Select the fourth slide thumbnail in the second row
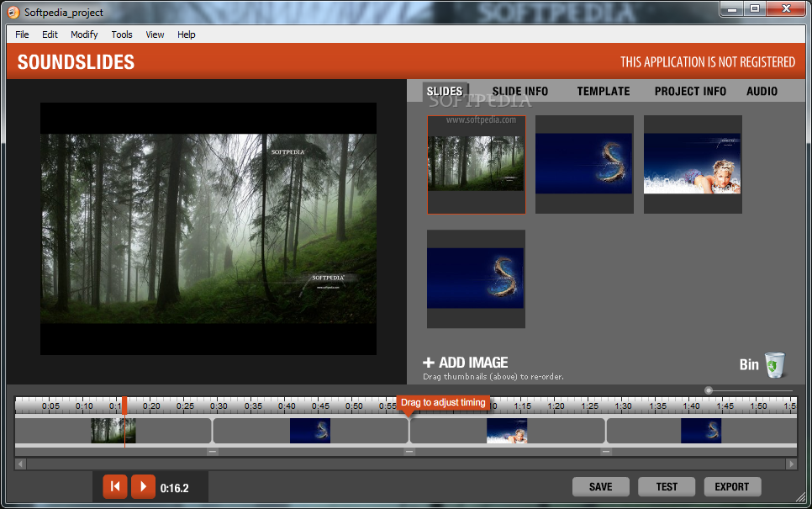Image resolution: width=812 pixels, height=509 pixels. tap(477, 278)
